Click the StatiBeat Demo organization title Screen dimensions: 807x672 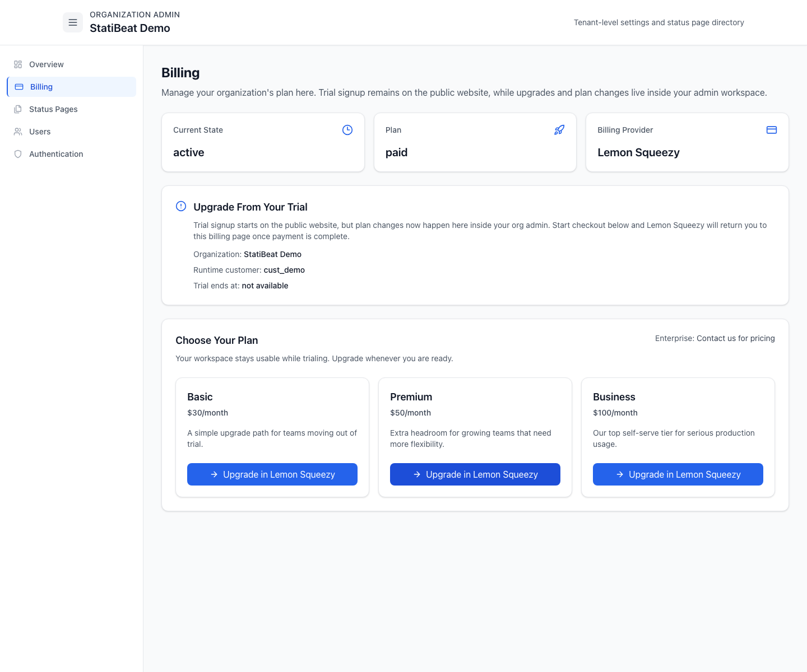[x=129, y=28]
